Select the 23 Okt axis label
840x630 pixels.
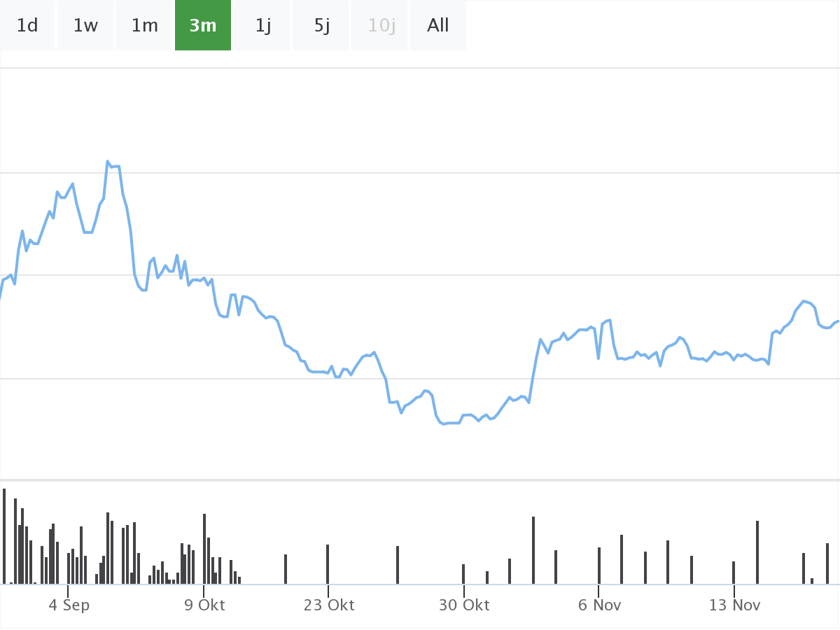[329, 605]
